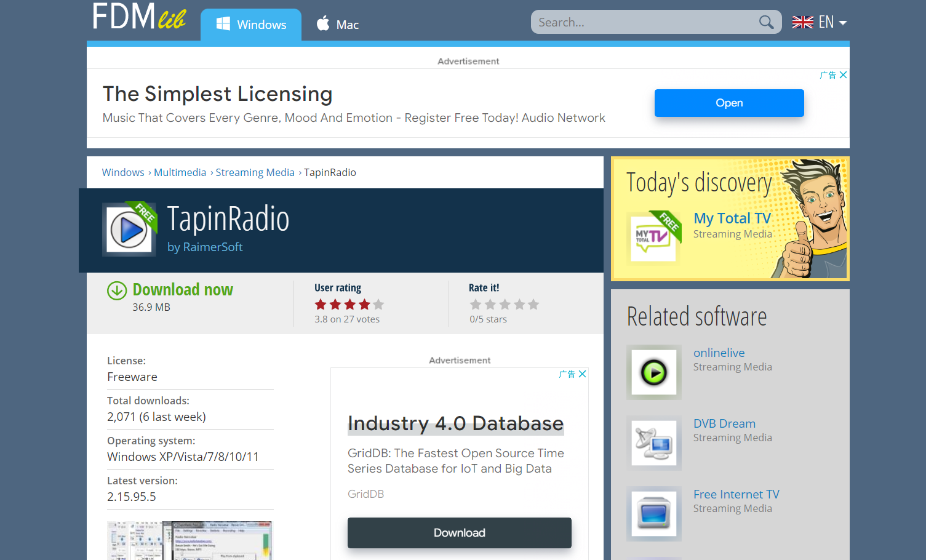Switch to the Mac tab
Viewport: 926px width, 560px height.
[x=338, y=25]
